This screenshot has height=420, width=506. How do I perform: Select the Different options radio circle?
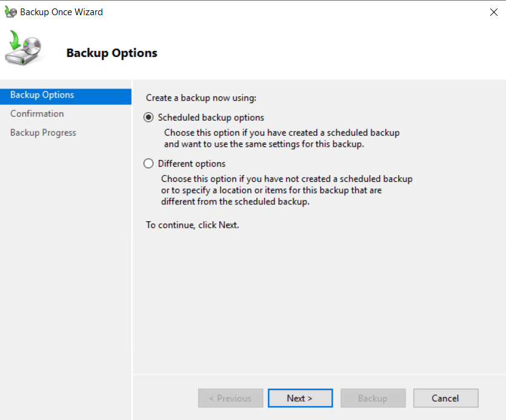pyautogui.click(x=148, y=164)
